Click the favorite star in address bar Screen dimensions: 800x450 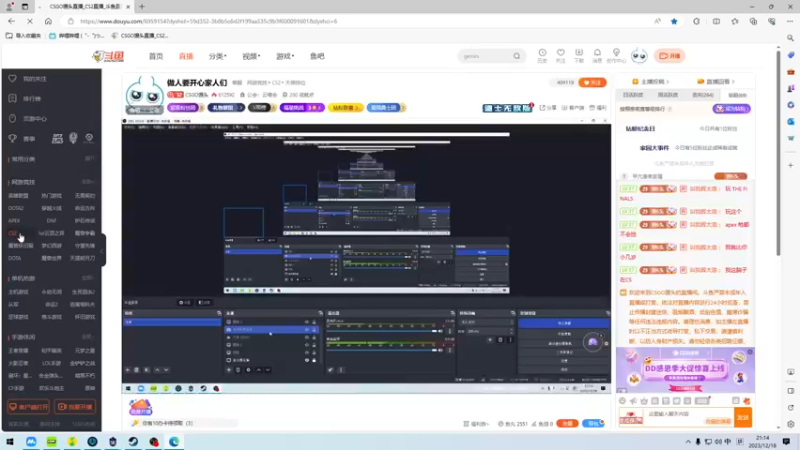[674, 21]
